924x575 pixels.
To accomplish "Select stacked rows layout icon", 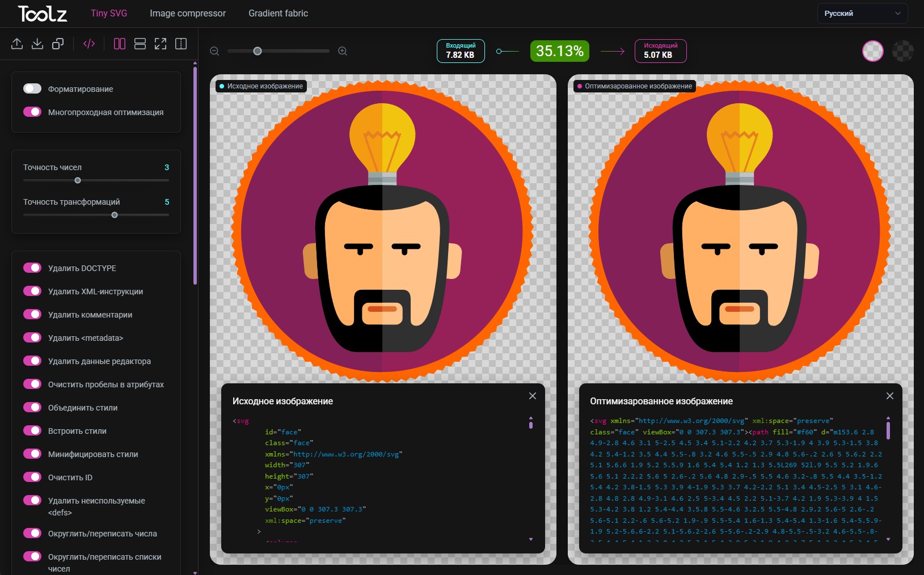I will coord(140,44).
